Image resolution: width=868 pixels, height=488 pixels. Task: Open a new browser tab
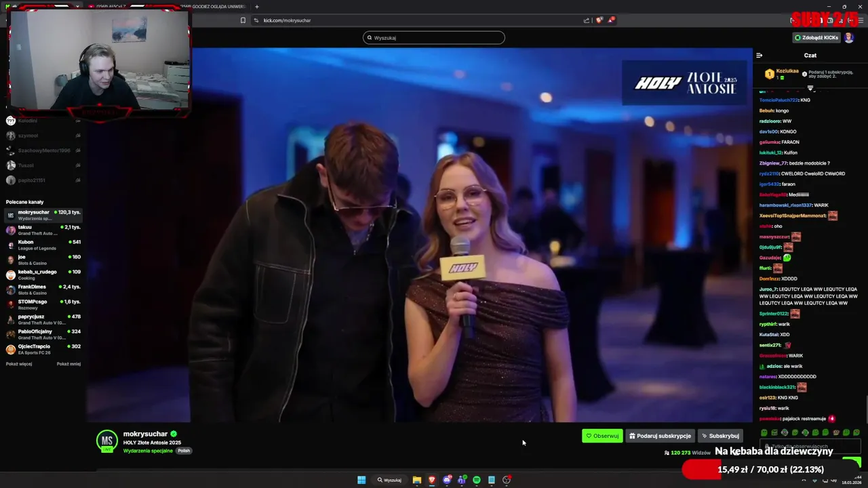256,7
